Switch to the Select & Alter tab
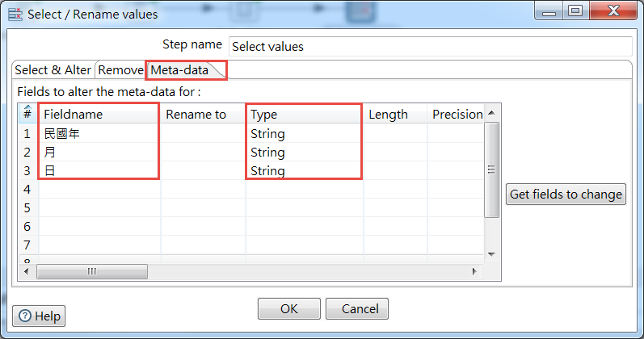The height and width of the screenshot is (339, 644). (53, 70)
